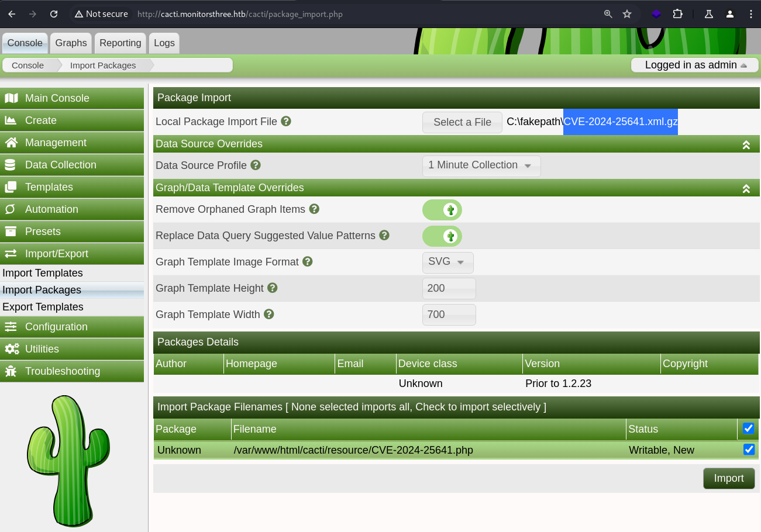Toggle Remove Orphaned Graph Items switch
This screenshot has width=761, height=532.
pos(442,210)
